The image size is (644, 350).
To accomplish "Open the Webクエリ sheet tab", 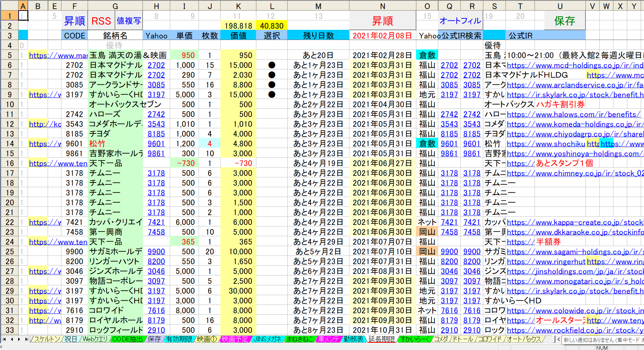I will point(95,339).
